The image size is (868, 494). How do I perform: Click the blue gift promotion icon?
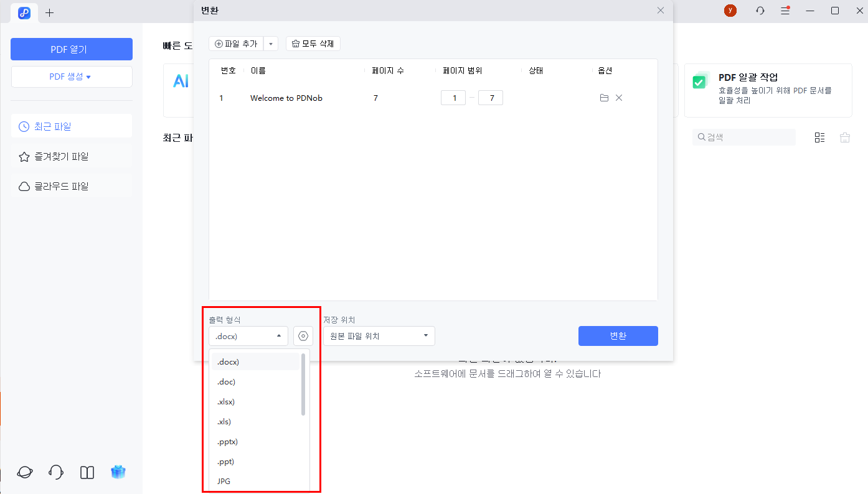[x=118, y=472]
